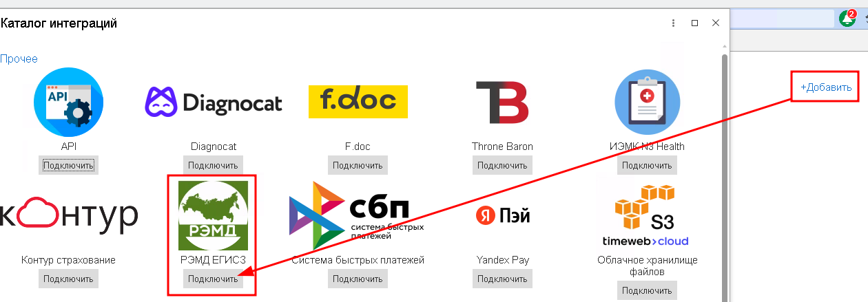Select the Diagnocat logo
868x302 pixels.
pos(214,103)
